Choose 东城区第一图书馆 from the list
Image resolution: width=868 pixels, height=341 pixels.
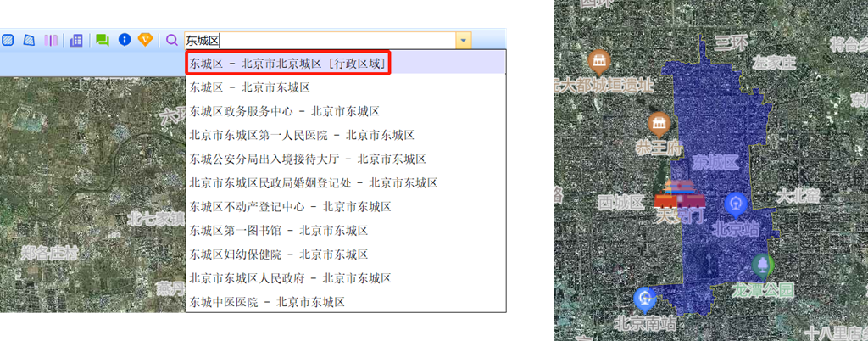[279, 230]
